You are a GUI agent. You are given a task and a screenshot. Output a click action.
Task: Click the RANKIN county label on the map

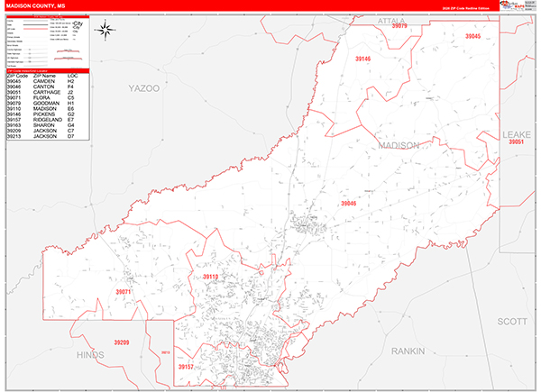point(408,351)
